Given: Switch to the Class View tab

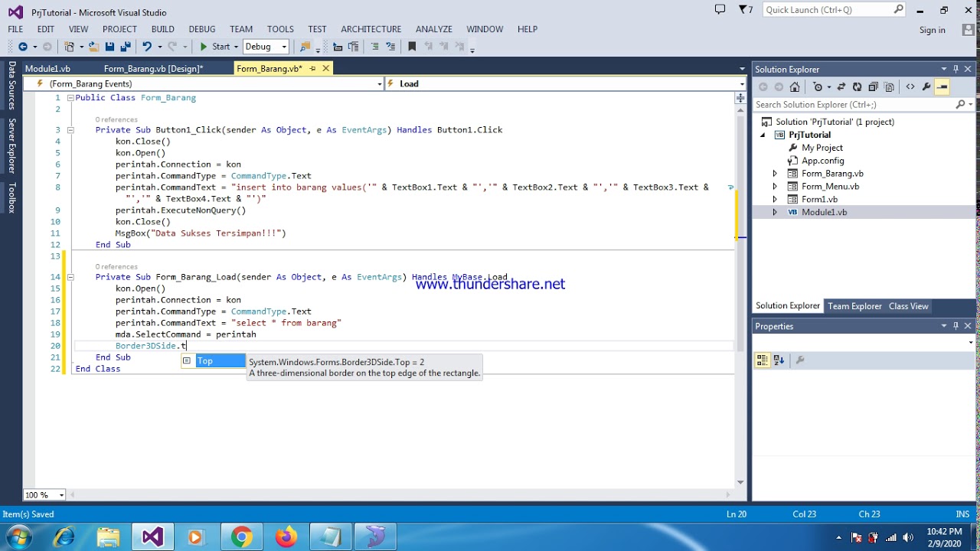Looking at the screenshot, I should 908,306.
